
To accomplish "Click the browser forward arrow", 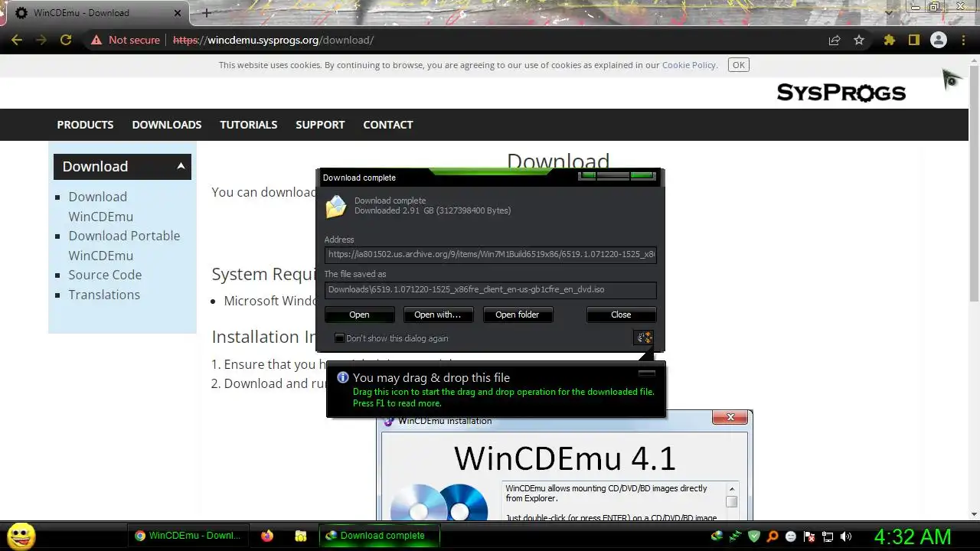I will [41, 40].
